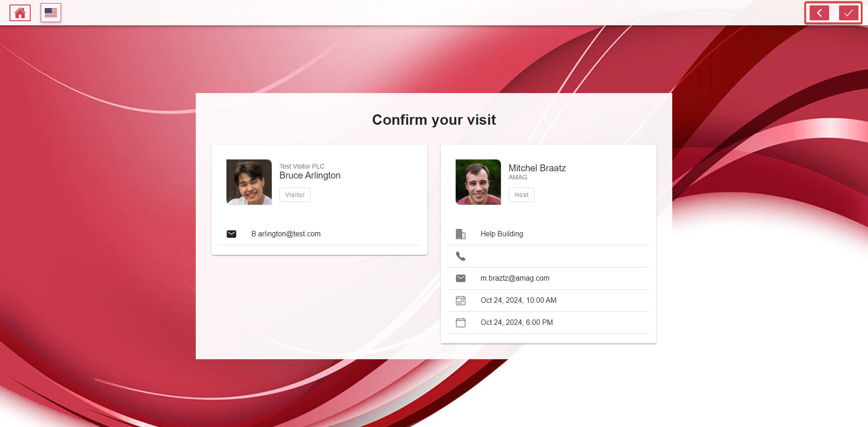Click the Oct 24, 2024, 10:00 AM start time

pos(519,300)
